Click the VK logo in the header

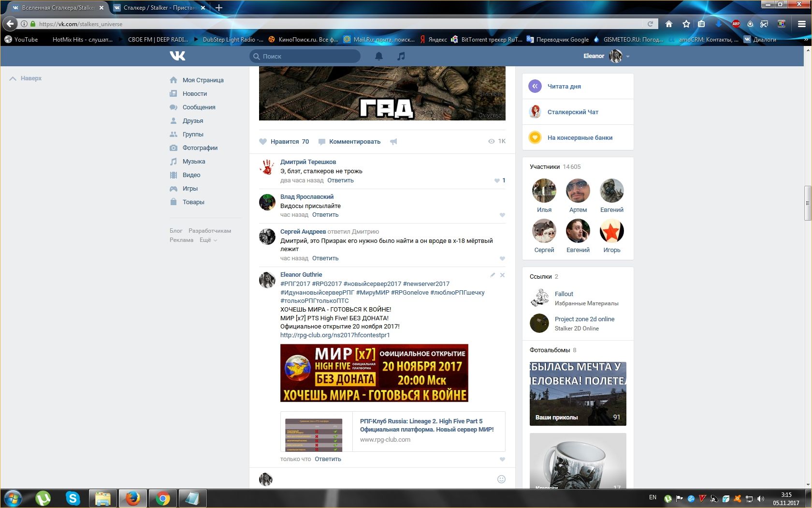[177, 56]
